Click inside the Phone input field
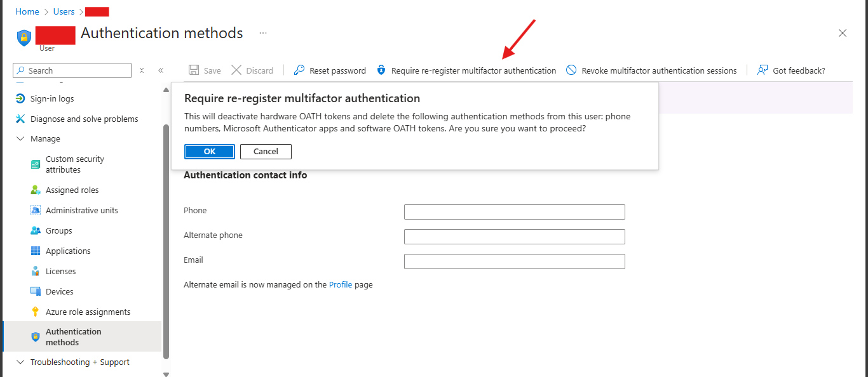This screenshot has height=377, width=868. click(513, 211)
